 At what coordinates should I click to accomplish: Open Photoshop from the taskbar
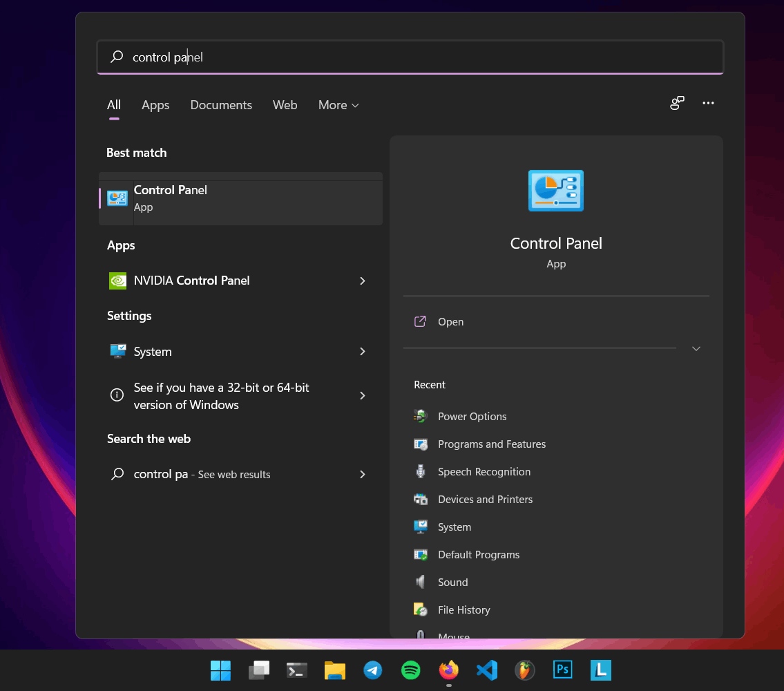[562, 670]
